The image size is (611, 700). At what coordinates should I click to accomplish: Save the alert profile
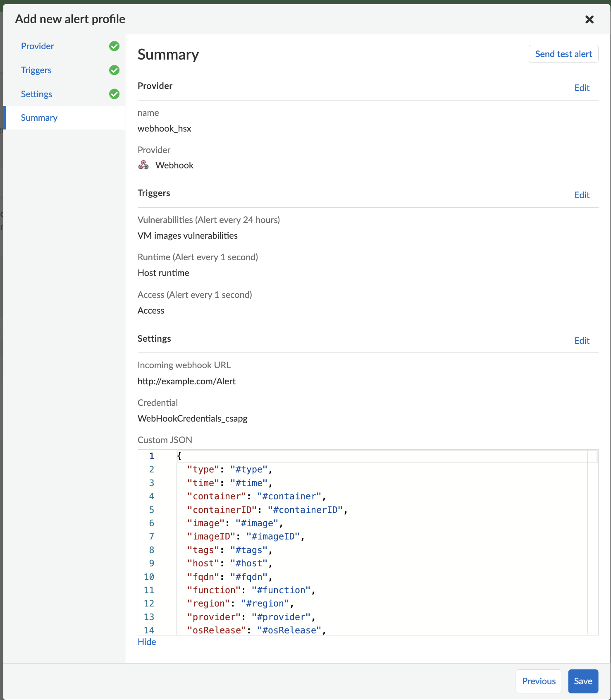click(x=583, y=681)
